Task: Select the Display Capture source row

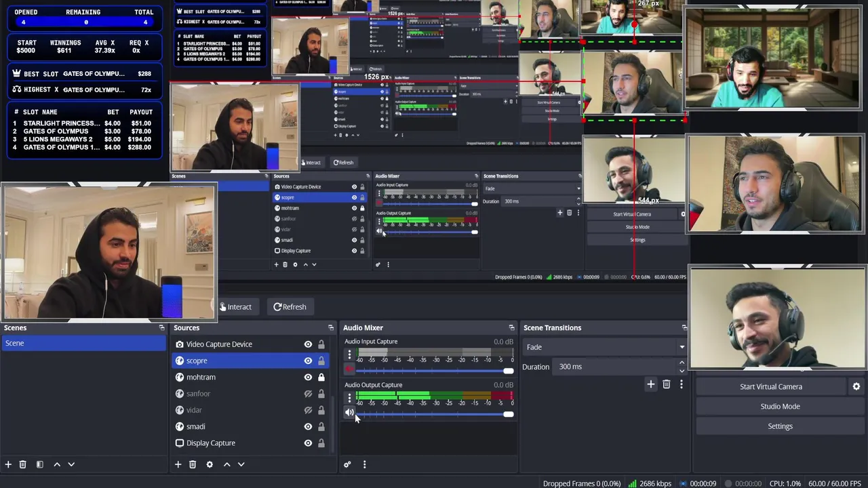Action: pyautogui.click(x=250, y=443)
